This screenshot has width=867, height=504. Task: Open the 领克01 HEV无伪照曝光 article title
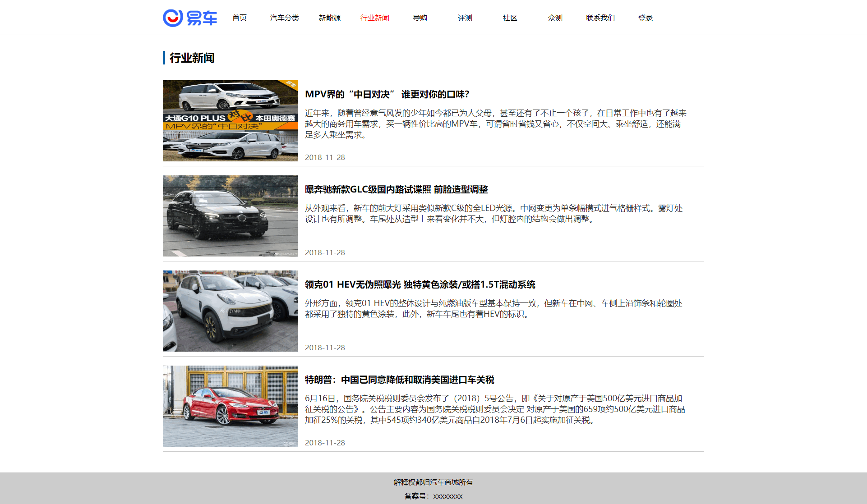[x=420, y=284]
